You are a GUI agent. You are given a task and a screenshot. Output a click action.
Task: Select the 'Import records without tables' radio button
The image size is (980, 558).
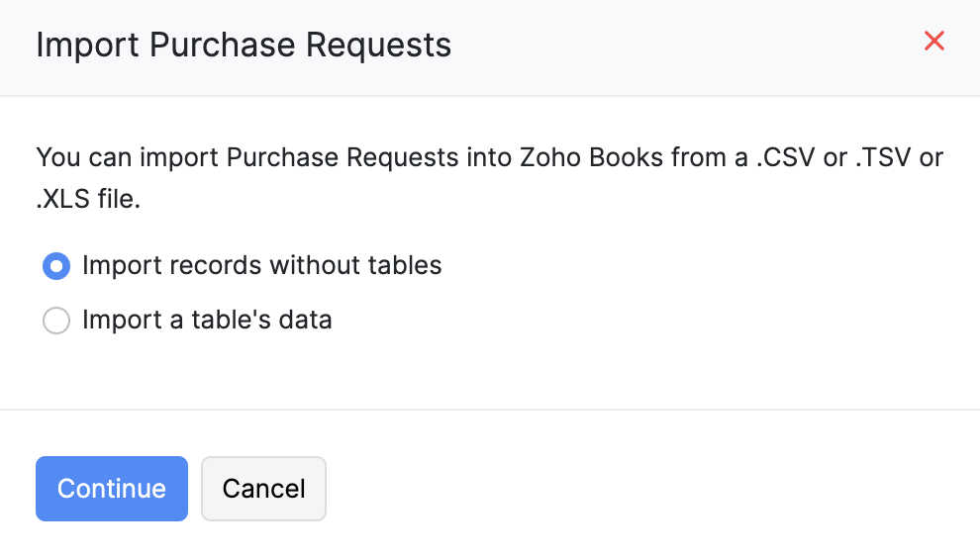coord(56,266)
